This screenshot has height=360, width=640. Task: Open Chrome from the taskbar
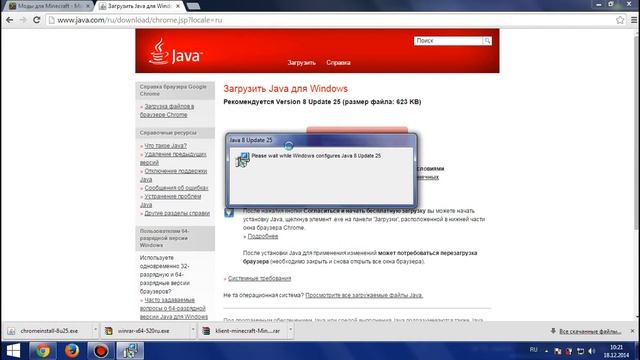42,351
